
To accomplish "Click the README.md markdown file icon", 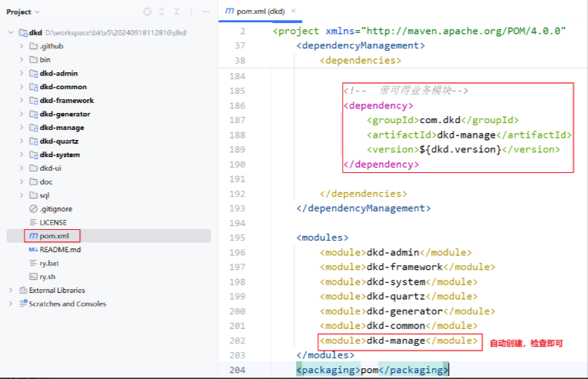I will tap(33, 250).
